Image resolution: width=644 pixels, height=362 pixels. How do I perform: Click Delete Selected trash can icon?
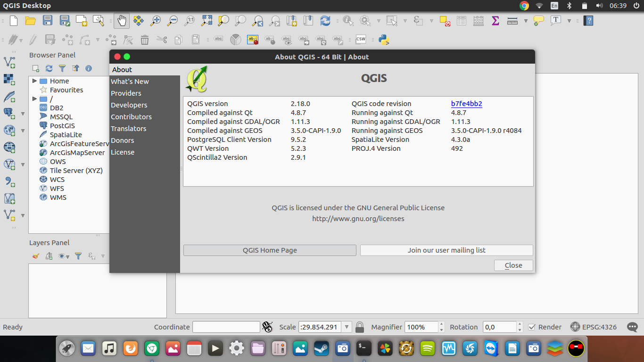point(145,40)
